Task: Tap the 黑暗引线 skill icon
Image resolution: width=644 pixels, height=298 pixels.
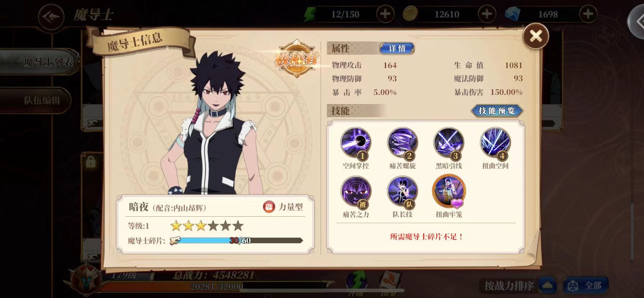Action: tap(449, 143)
